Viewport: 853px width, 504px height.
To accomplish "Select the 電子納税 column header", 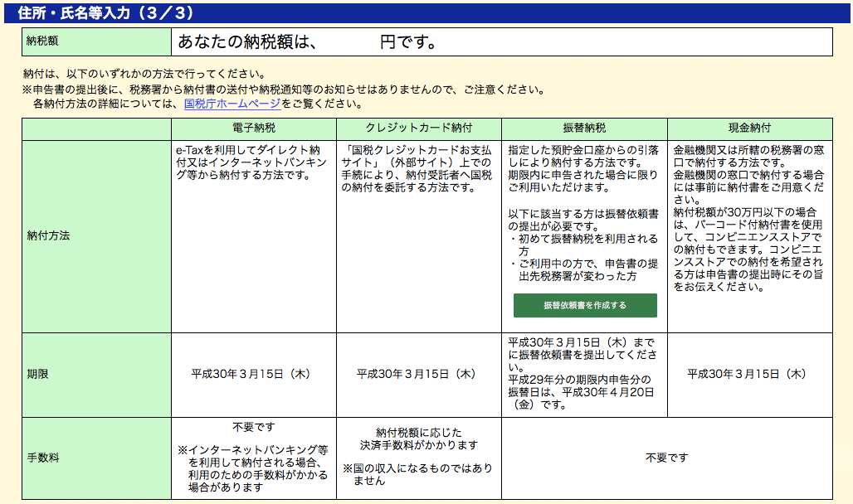I will [x=253, y=128].
